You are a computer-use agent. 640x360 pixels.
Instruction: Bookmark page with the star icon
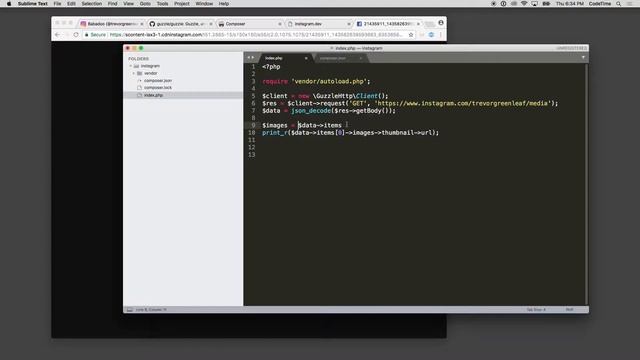click(411, 35)
